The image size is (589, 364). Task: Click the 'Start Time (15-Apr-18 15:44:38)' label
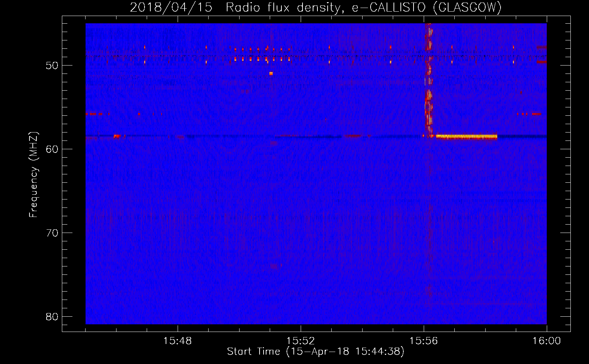[x=316, y=352]
